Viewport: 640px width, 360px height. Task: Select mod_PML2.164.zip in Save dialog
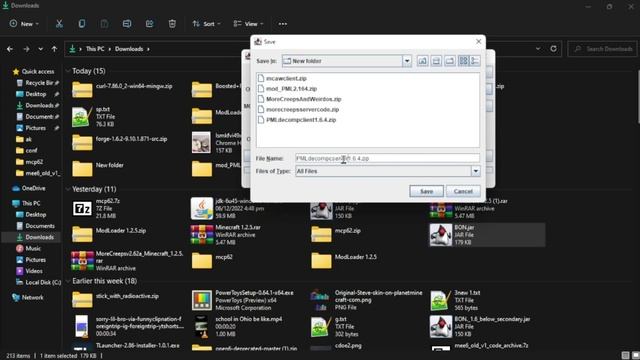tap(287, 89)
